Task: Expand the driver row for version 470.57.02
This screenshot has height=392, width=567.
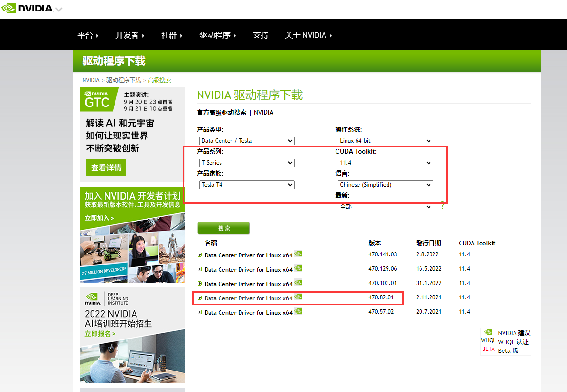Action: tap(199, 312)
